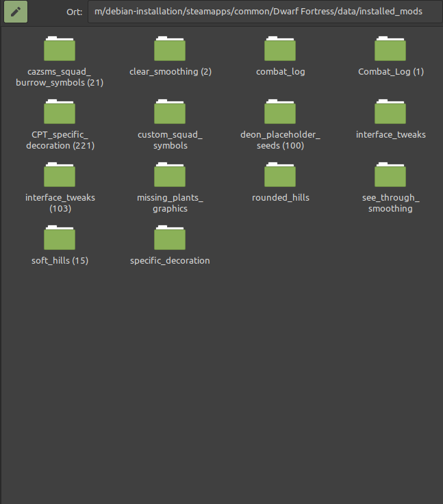Select the interface_tweaks folder icon
Image resolution: width=443 pixels, height=504 pixels.
390,112
